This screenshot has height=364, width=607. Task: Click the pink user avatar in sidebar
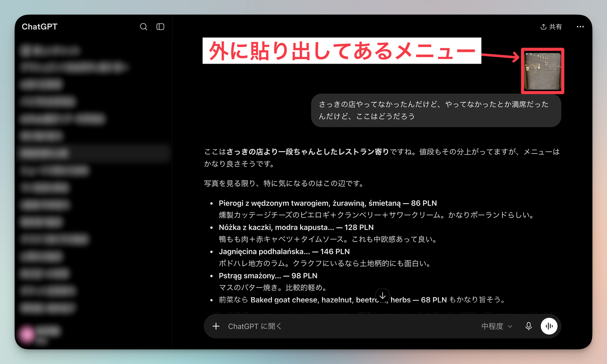tap(27, 334)
